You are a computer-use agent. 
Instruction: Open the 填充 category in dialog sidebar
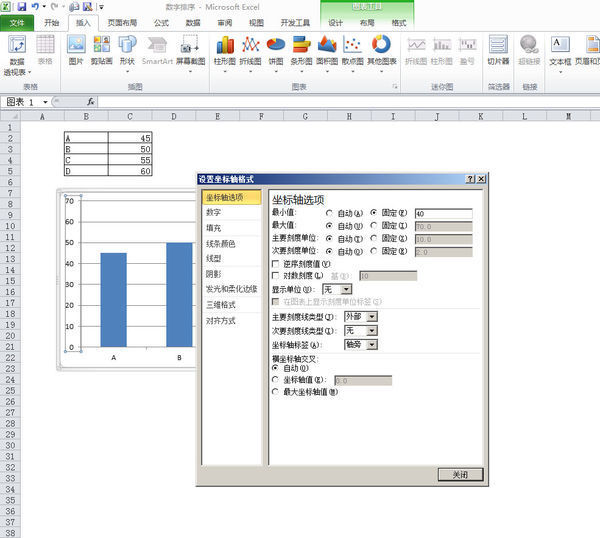215,228
